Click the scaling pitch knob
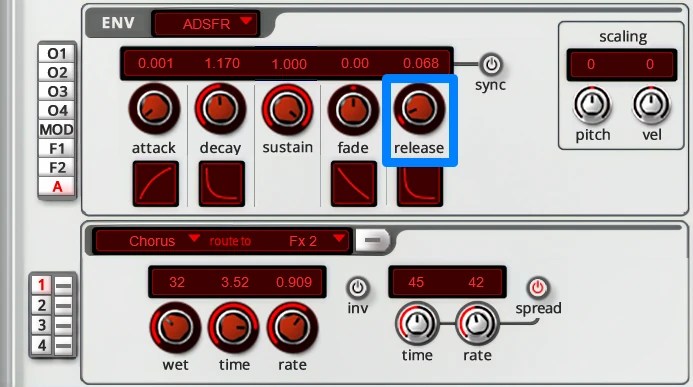The image size is (693, 387). click(592, 105)
